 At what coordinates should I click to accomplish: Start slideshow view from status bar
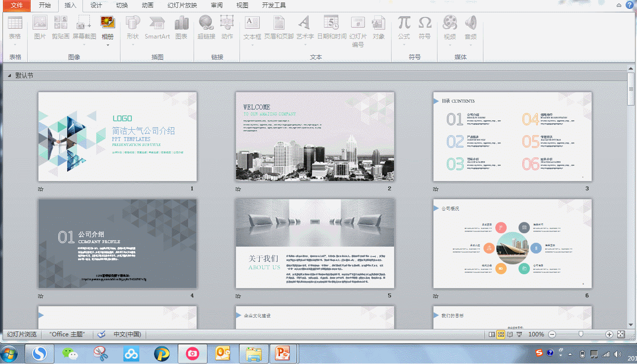coord(519,334)
